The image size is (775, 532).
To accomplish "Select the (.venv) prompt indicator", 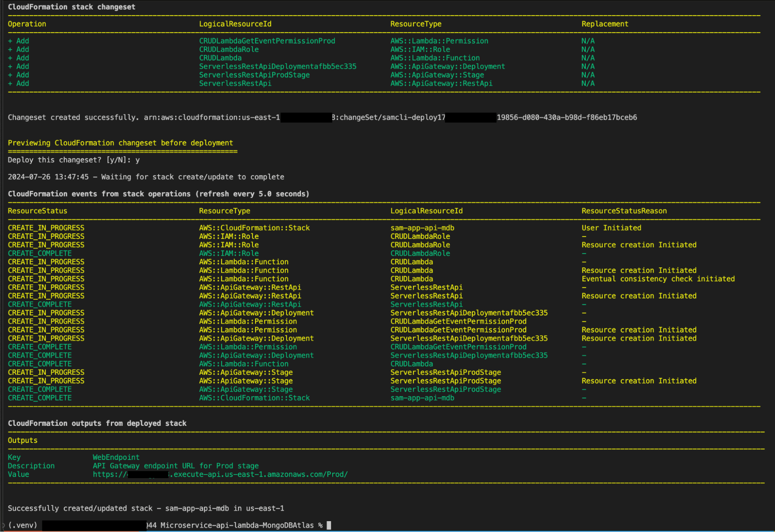I will [22, 525].
